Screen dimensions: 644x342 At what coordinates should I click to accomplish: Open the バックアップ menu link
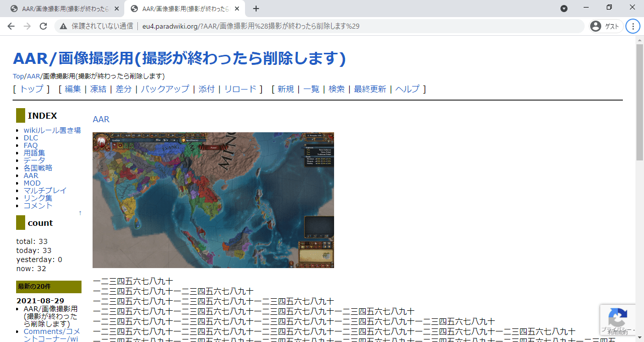tap(165, 89)
